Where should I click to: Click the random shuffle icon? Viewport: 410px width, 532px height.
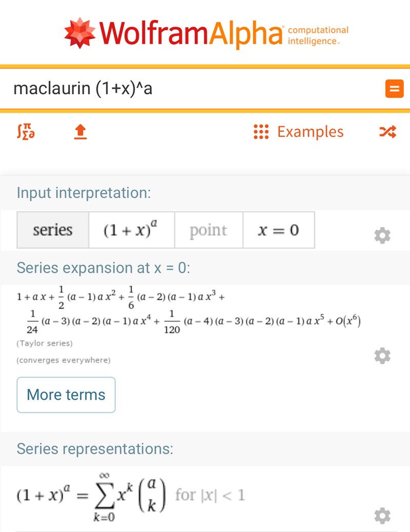[387, 132]
